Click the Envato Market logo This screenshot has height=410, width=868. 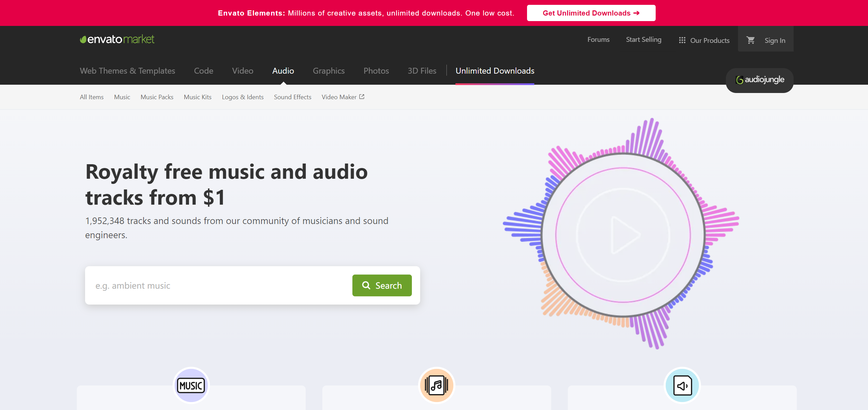point(117,39)
